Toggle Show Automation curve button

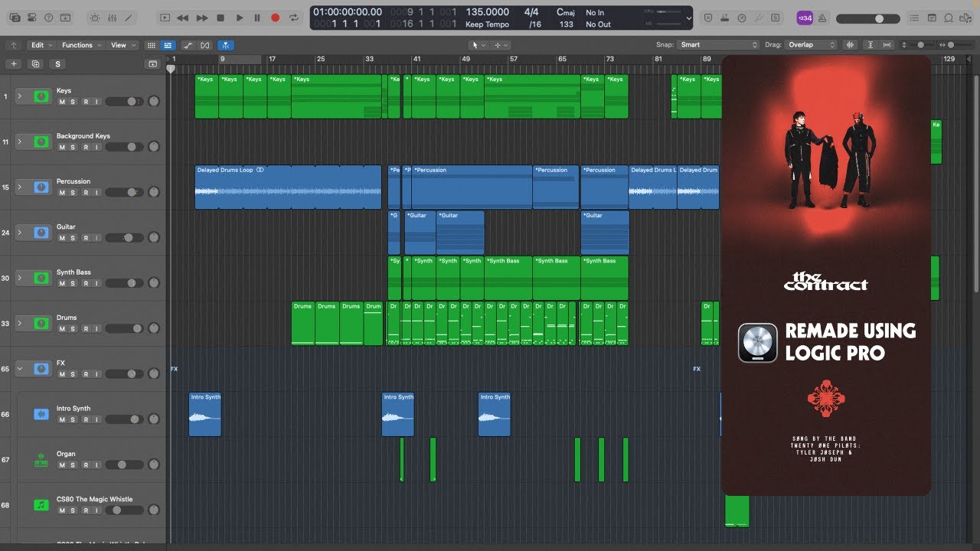[188, 45]
